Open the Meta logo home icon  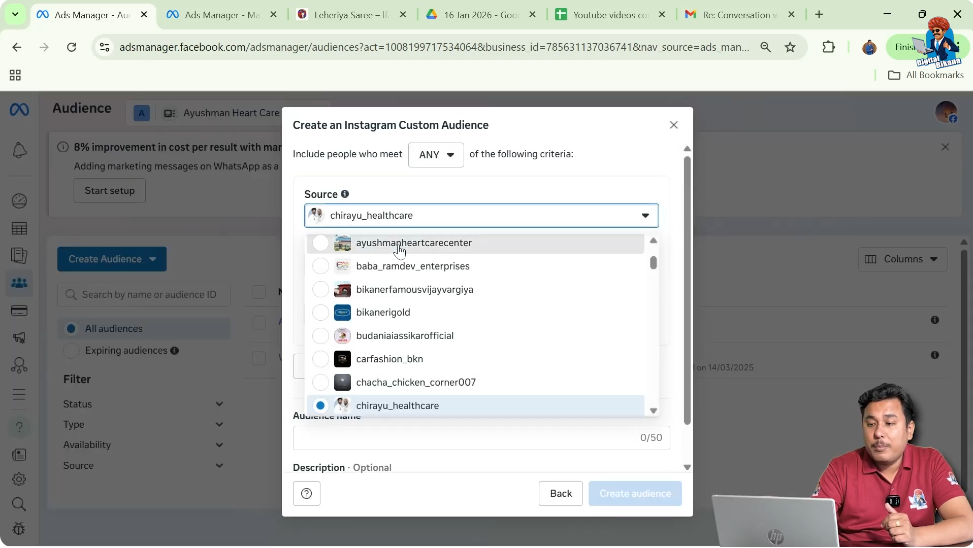[x=19, y=110]
